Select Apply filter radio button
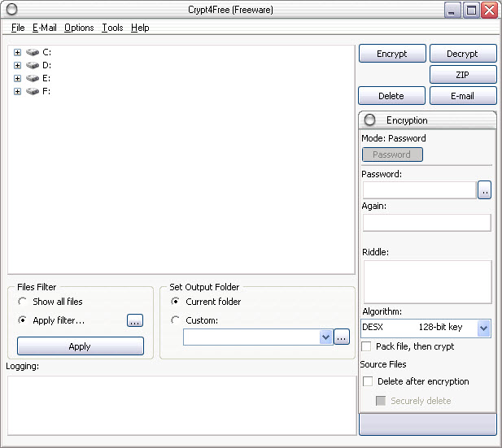This screenshot has height=448, width=502. pos(22,320)
